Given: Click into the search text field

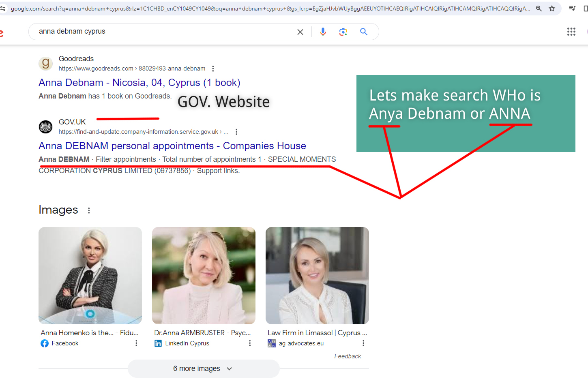Looking at the screenshot, I should 162,32.
